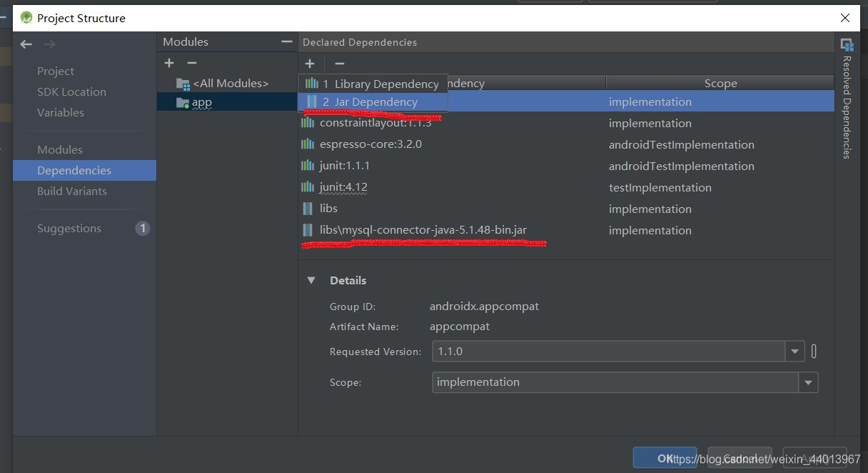
Task: Click the Scope implementation field
Action: (615, 382)
